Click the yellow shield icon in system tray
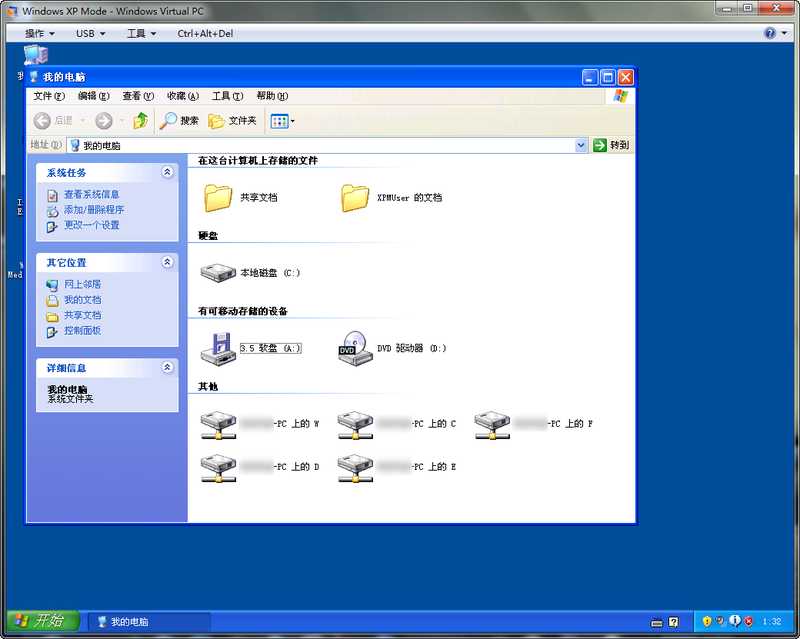 (707, 622)
